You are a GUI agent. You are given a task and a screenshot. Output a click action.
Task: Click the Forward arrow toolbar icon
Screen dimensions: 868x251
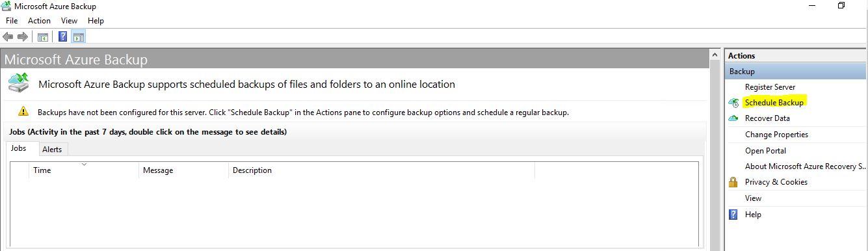point(22,36)
